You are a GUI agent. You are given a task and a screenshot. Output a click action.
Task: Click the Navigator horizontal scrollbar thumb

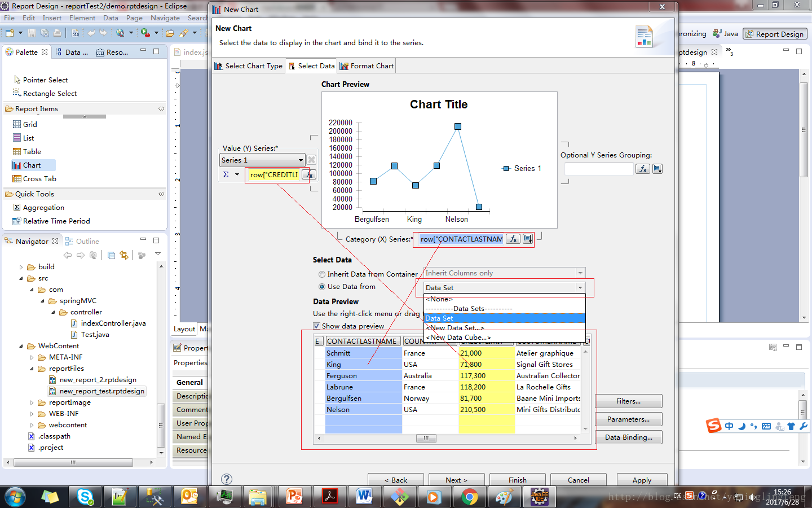coord(73,462)
